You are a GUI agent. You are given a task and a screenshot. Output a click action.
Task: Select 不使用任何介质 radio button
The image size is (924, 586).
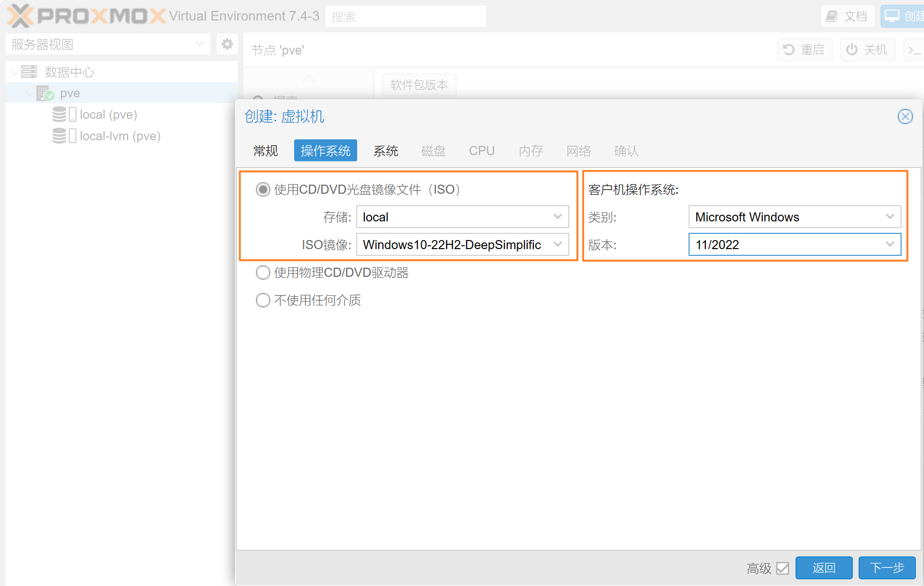tap(263, 299)
